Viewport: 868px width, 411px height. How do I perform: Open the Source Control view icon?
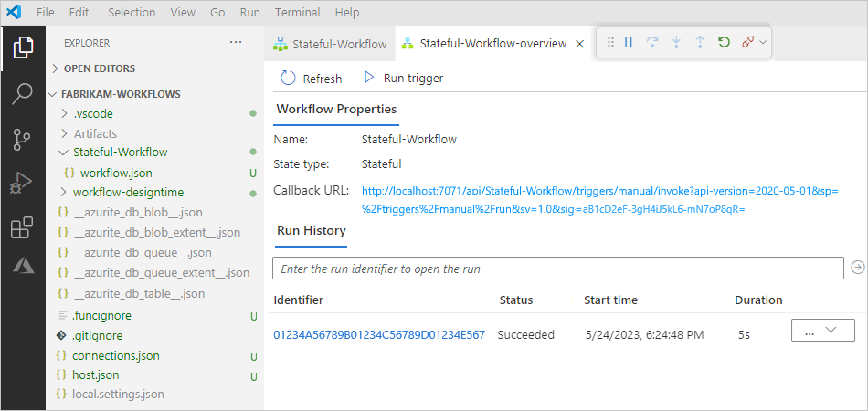point(23,140)
